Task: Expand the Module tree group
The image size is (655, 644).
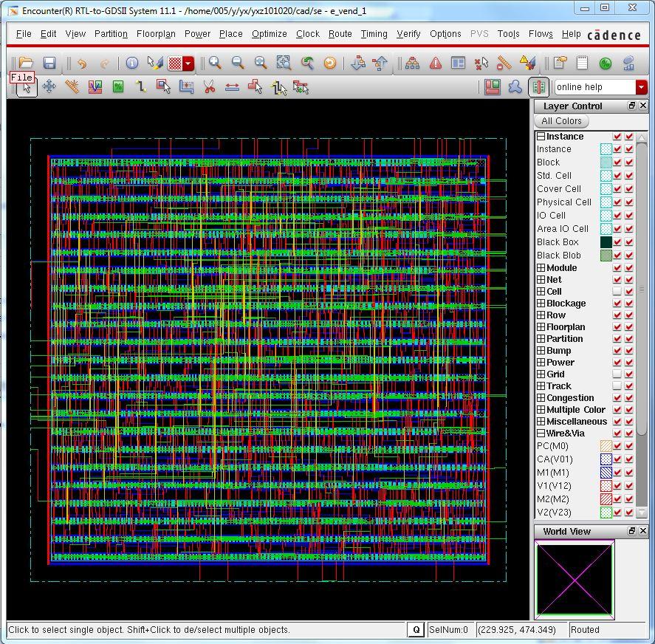Action: pyautogui.click(x=541, y=268)
